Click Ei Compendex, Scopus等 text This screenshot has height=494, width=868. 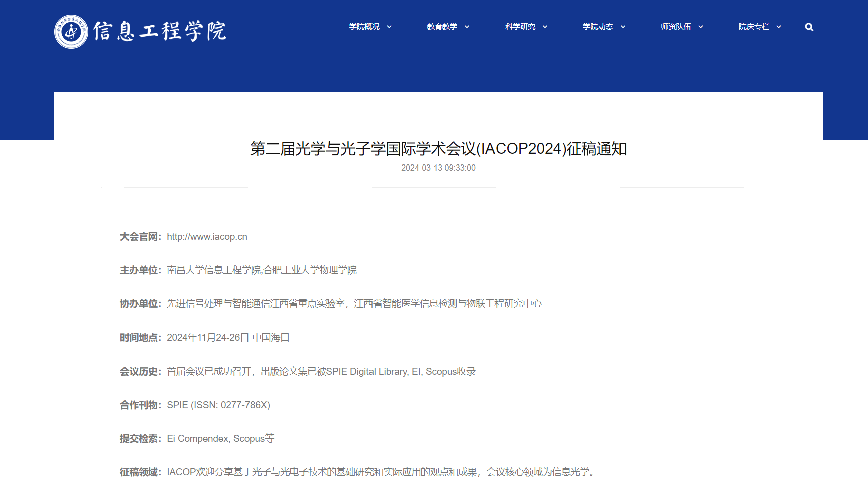coord(220,439)
